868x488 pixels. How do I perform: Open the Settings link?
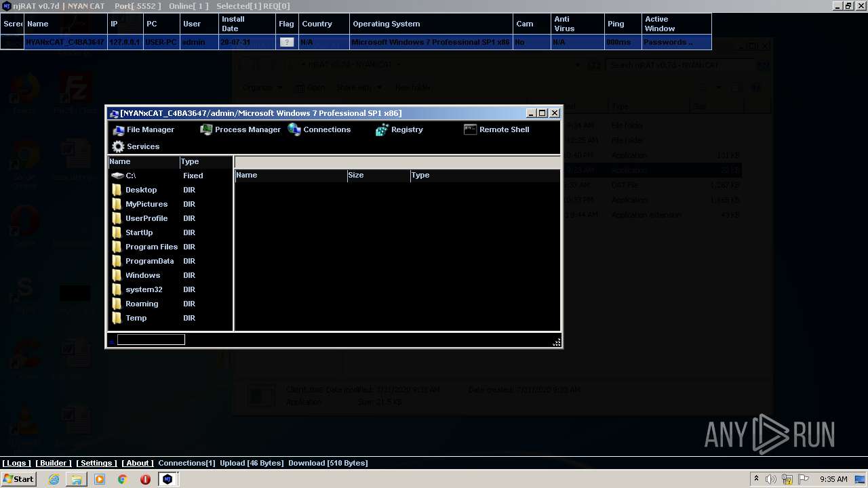point(97,463)
